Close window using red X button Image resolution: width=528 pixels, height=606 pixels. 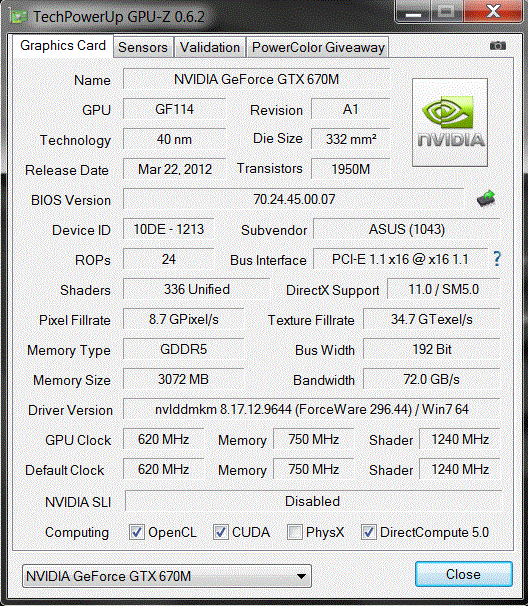[x=493, y=11]
